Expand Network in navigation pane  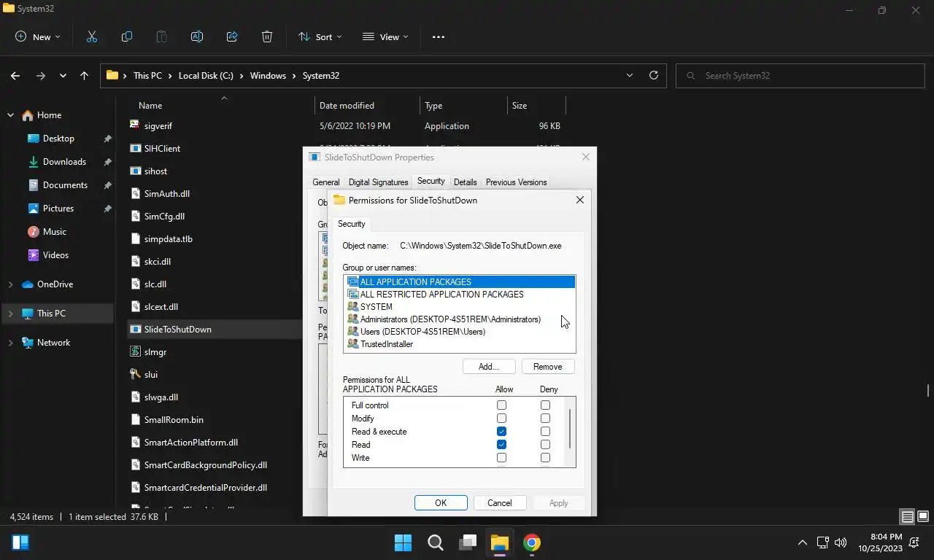[11, 343]
